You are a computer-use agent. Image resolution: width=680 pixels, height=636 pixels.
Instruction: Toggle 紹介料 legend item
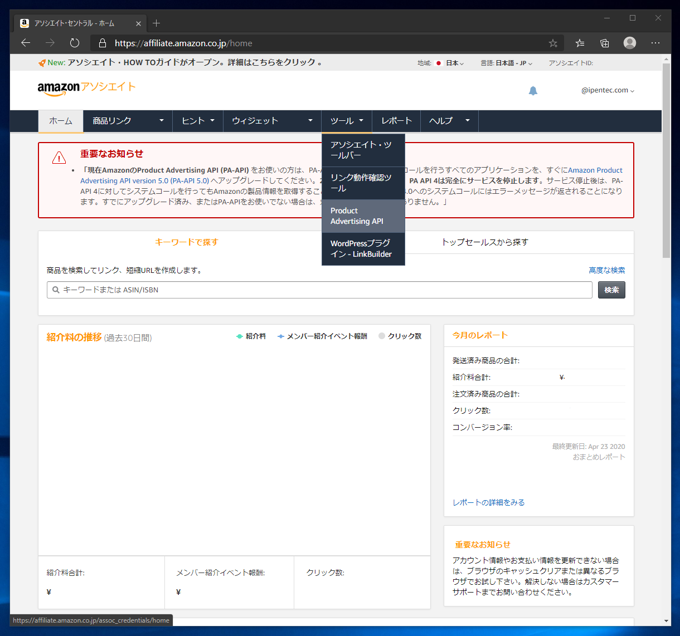(251, 336)
